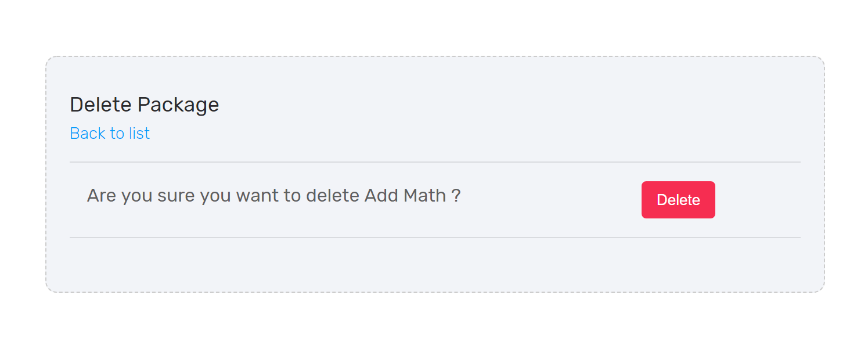Image resolution: width=868 pixels, height=341 pixels.
Task: Confirm deletion of the Add Math package
Action: [x=678, y=200]
